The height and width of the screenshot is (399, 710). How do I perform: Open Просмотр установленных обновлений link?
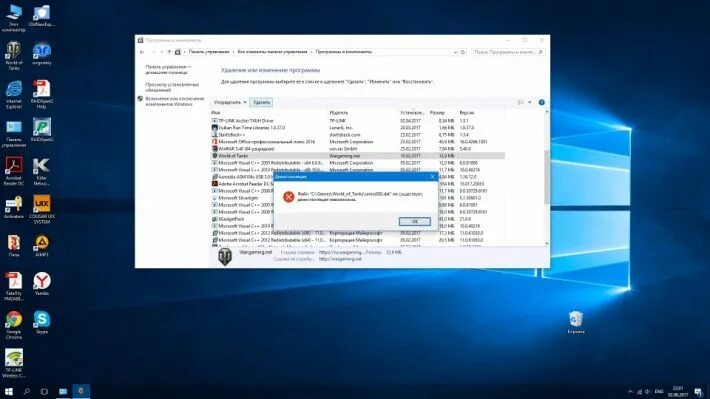coord(172,87)
